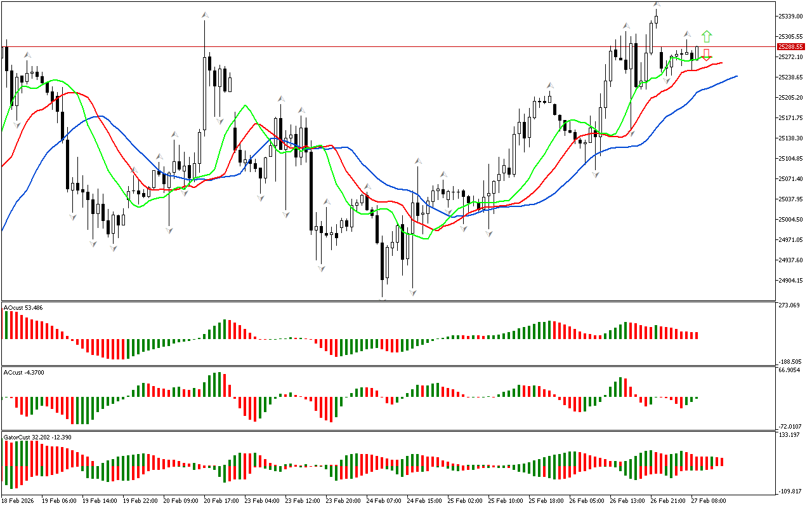This screenshot has width=812, height=508.
Task: Click the red down arrow signal icon
Action: (706, 55)
